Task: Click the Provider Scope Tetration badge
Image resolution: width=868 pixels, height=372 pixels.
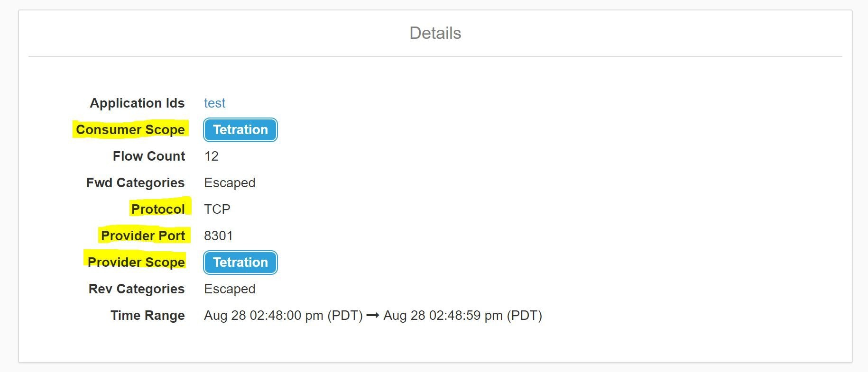Action: point(240,263)
